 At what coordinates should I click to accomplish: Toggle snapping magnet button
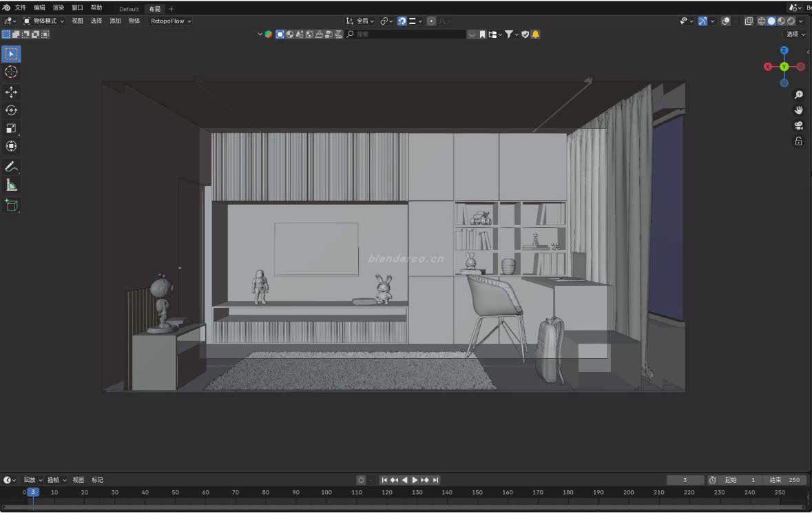[402, 21]
